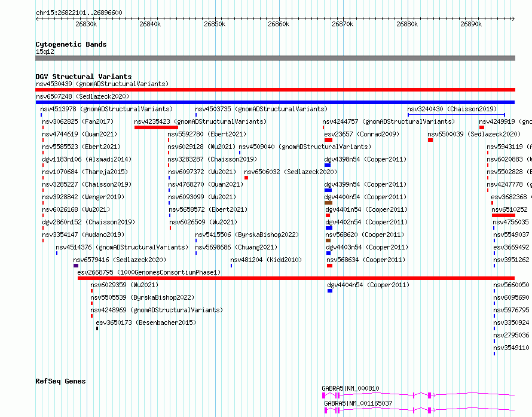Click the nsv3240430 Chaisson2019 variant label
The width and height of the screenshot is (532, 417).
tap(452, 109)
